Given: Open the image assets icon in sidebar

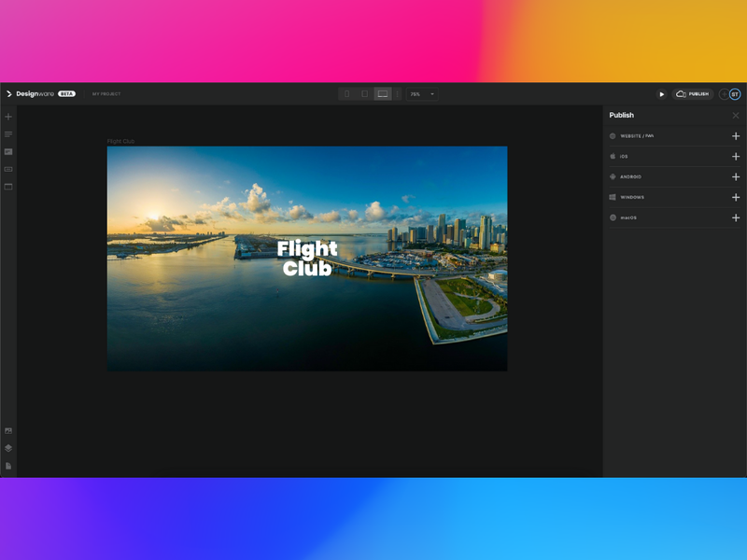Looking at the screenshot, I should tap(8, 431).
